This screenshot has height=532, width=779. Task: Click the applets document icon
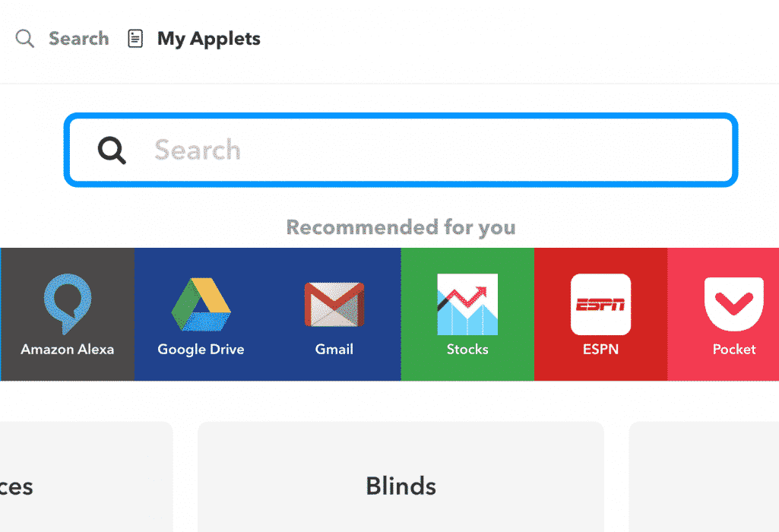pos(135,38)
